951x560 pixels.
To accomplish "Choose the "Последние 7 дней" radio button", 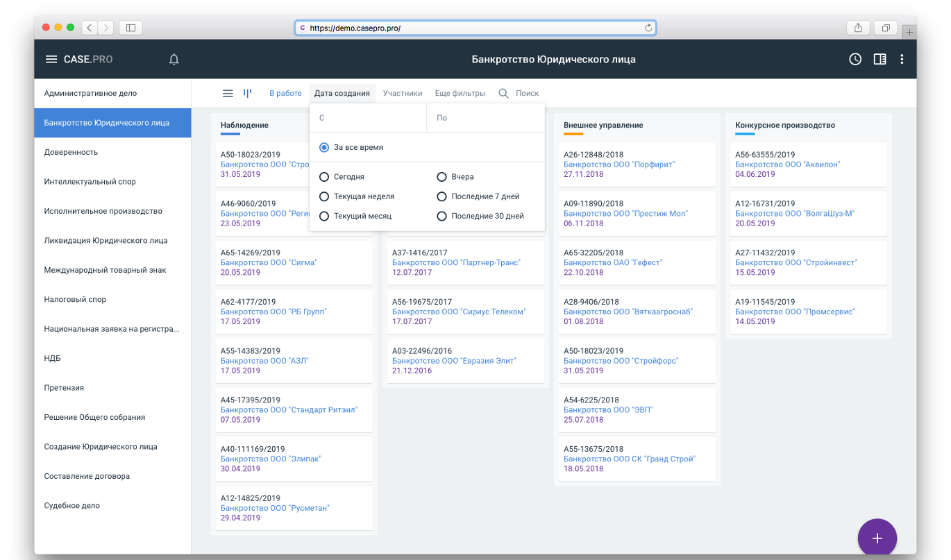I will point(441,196).
